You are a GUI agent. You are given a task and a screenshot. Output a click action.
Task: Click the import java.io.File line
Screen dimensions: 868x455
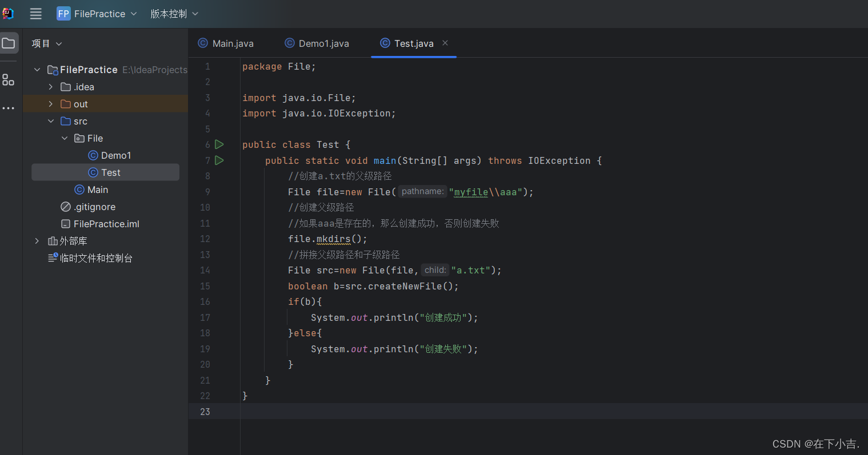click(299, 98)
